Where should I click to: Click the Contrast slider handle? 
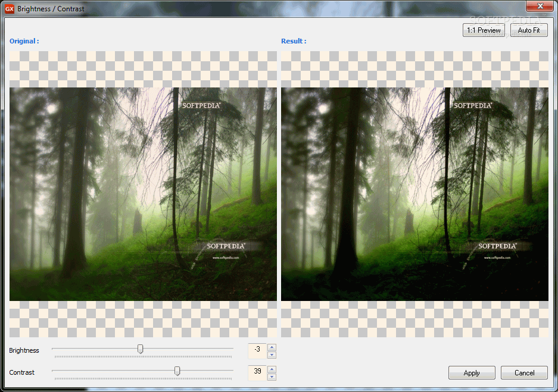(x=177, y=371)
